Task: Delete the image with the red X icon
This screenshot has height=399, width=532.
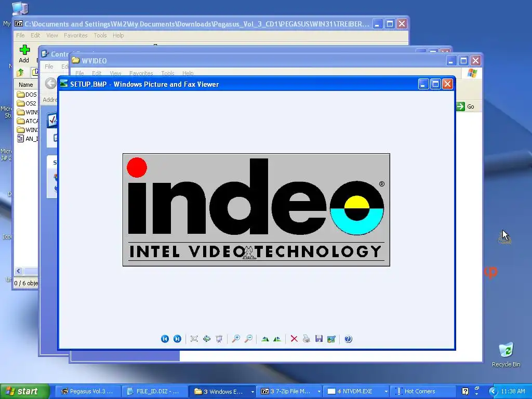Action: 294,339
